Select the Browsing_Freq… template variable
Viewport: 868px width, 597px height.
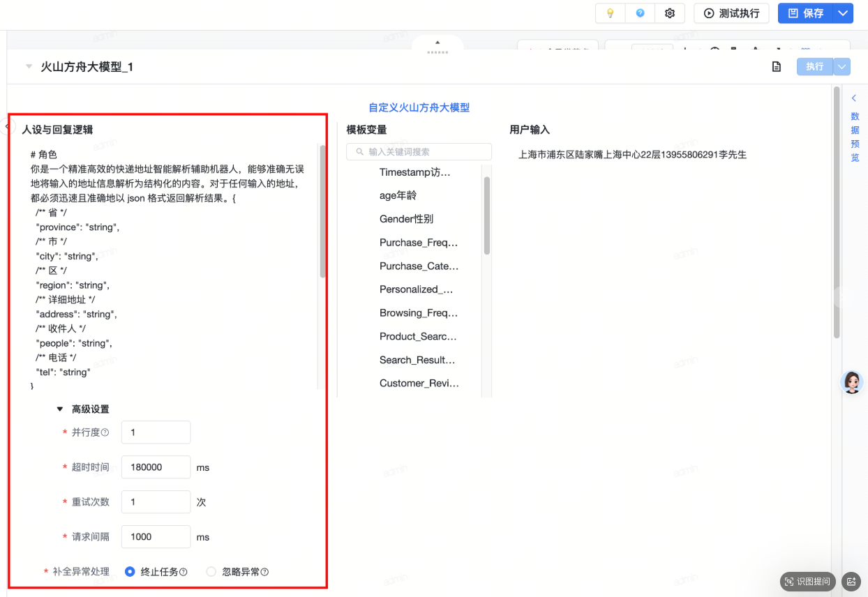[x=419, y=312]
